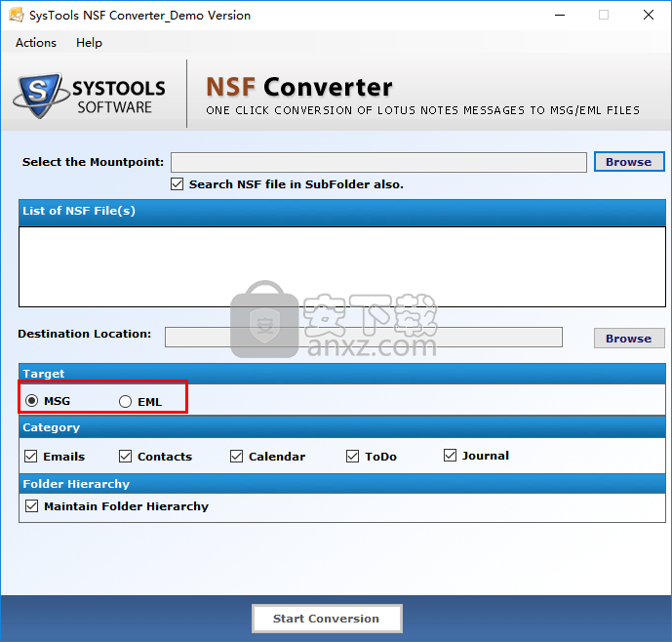Browse for the destination location
This screenshot has height=642, width=672.
629,339
